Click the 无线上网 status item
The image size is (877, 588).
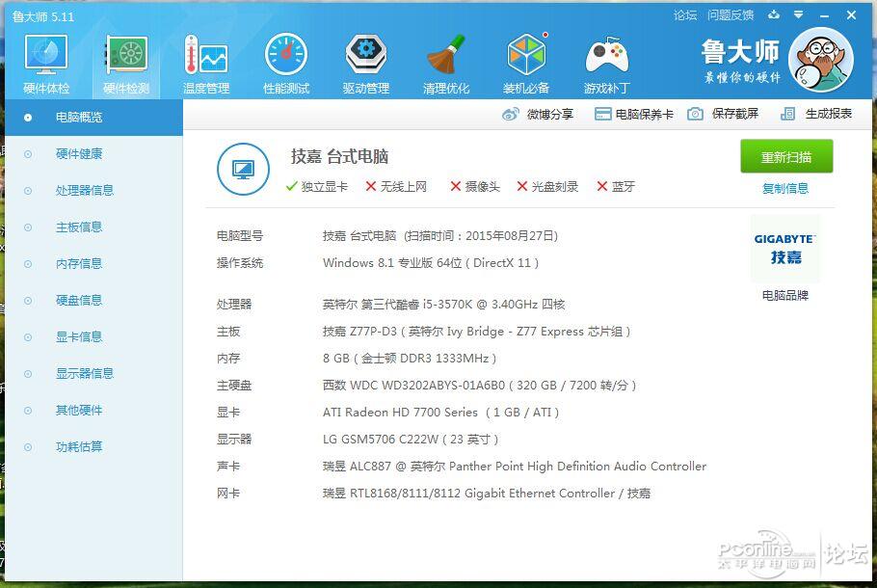coord(396,187)
